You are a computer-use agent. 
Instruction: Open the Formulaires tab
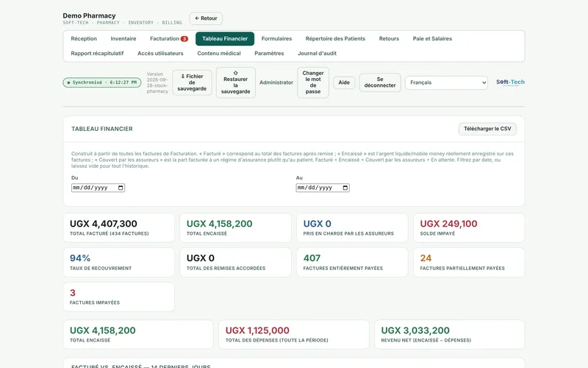click(276, 39)
